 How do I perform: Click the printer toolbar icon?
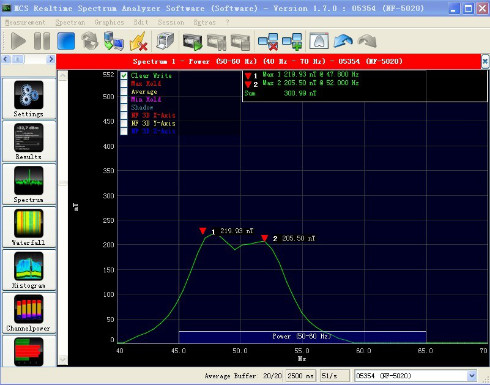[165, 41]
